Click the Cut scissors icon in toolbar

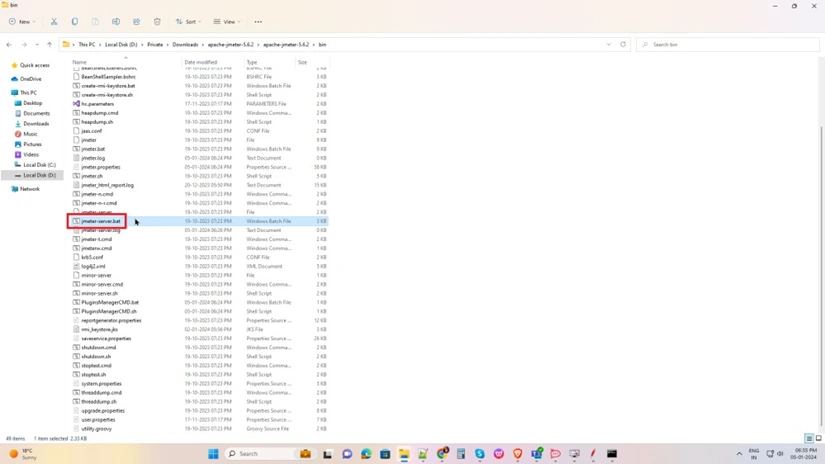(54, 21)
